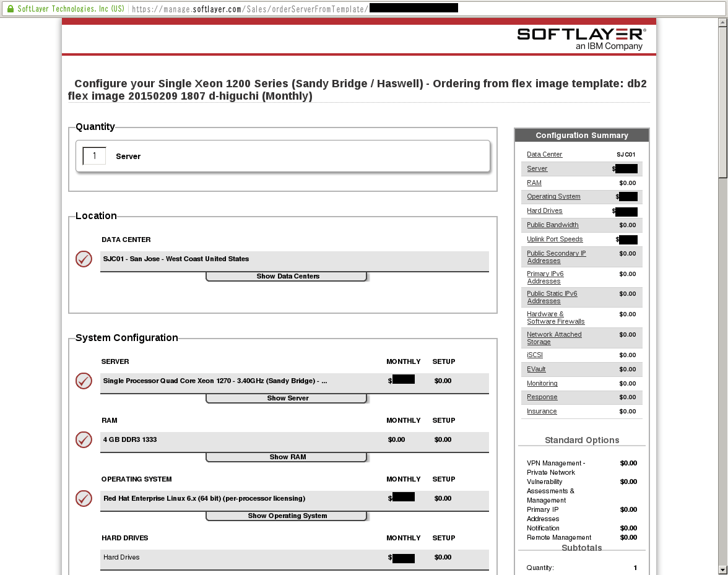Click the checkmark icon beside Xeon 1270 server
Screen dimensions: 728x575
pos(84,381)
